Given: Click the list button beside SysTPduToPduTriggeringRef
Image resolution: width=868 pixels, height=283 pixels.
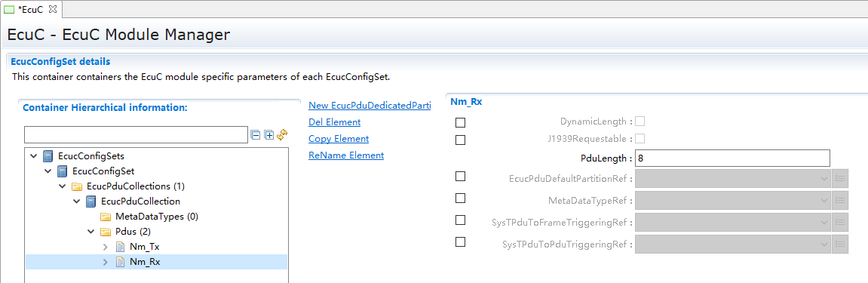Looking at the screenshot, I should [x=840, y=244].
